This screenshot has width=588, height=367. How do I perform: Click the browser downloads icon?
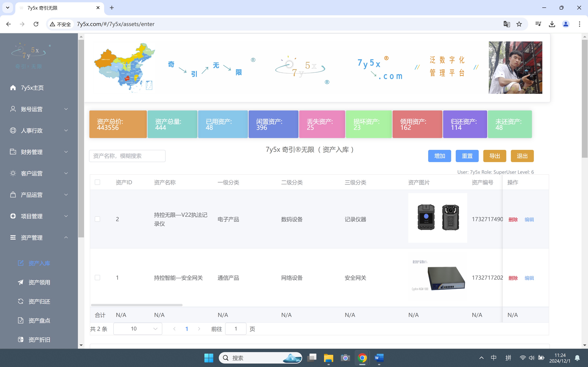[x=552, y=24]
